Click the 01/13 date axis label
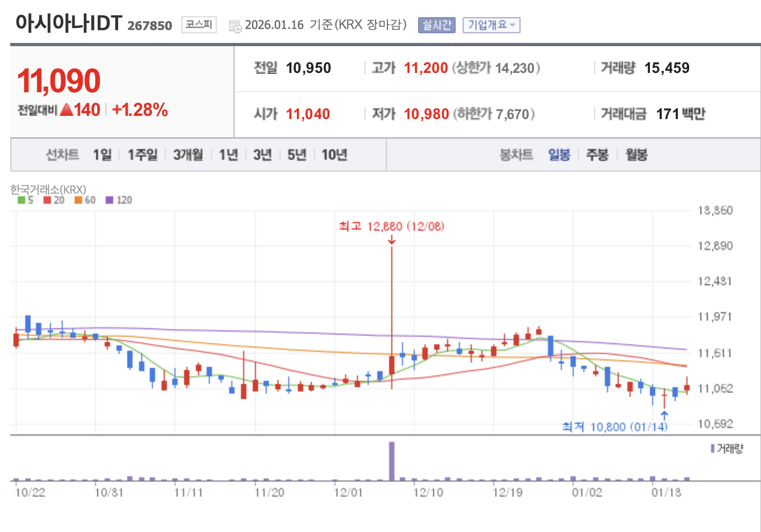761x532 pixels. (666, 492)
